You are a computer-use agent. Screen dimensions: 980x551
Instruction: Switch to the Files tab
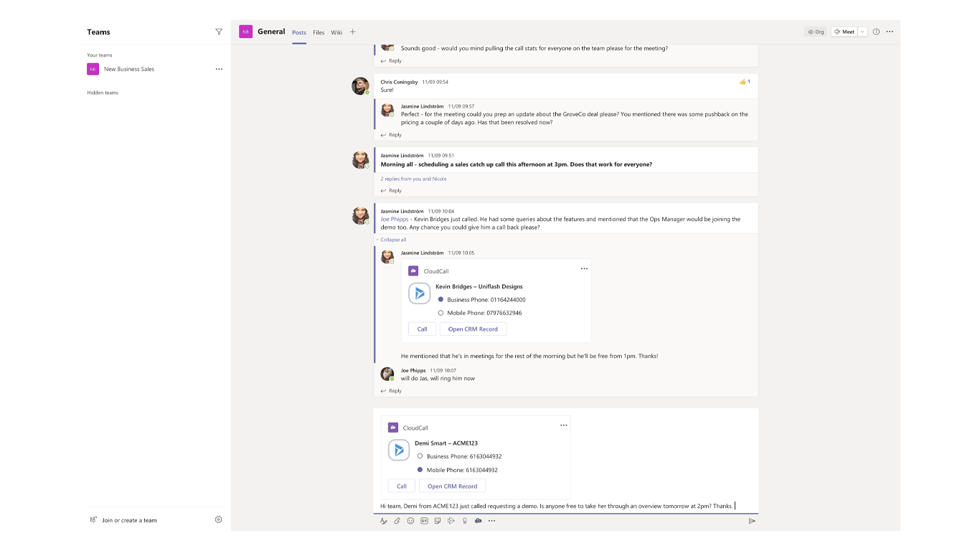point(319,32)
